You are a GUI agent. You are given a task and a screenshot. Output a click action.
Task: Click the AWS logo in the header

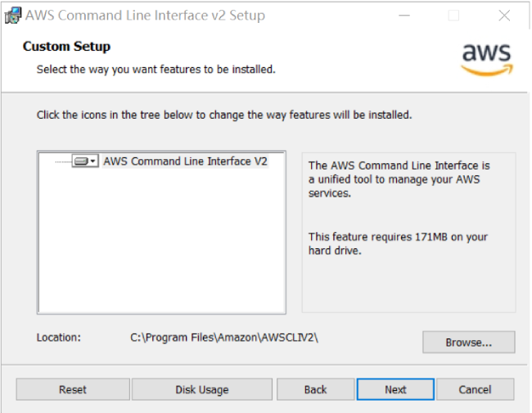click(x=486, y=58)
